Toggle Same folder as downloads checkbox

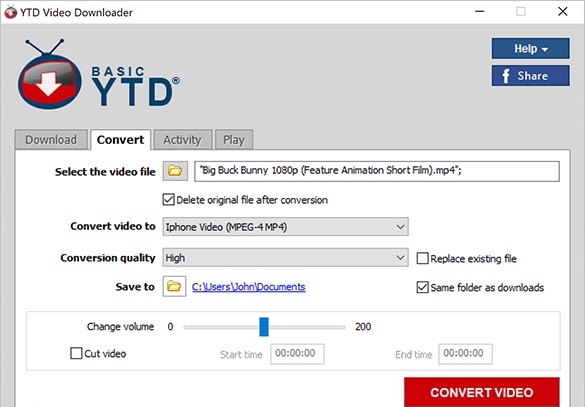point(422,287)
